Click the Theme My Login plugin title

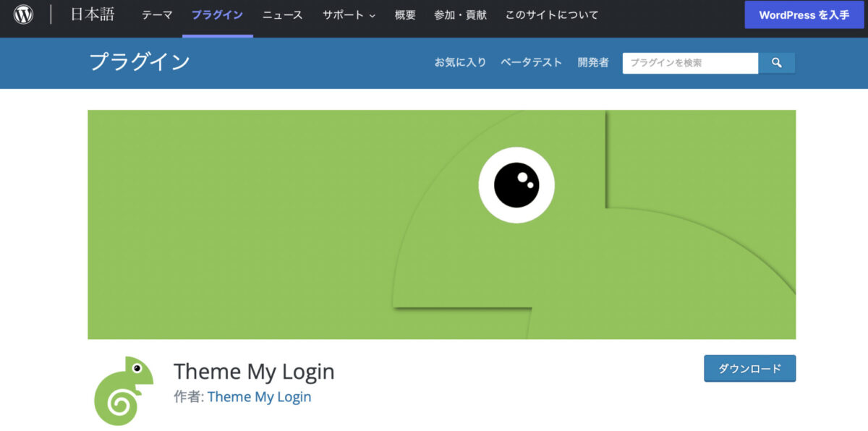pos(254,372)
